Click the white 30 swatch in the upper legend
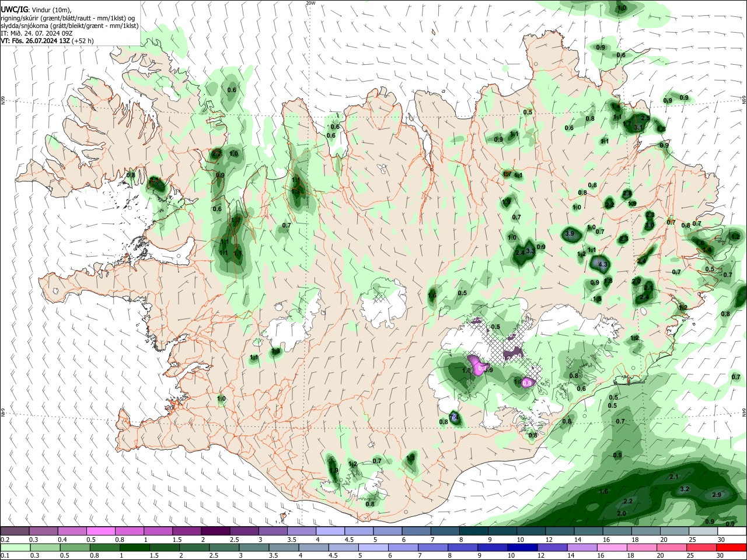The image size is (747, 560). pyautogui.click(x=732, y=531)
